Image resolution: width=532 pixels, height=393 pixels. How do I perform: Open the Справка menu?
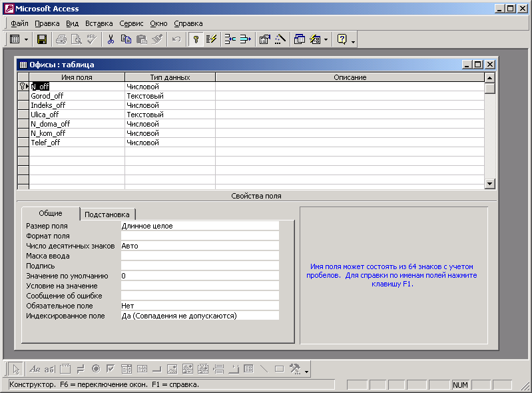pos(188,23)
